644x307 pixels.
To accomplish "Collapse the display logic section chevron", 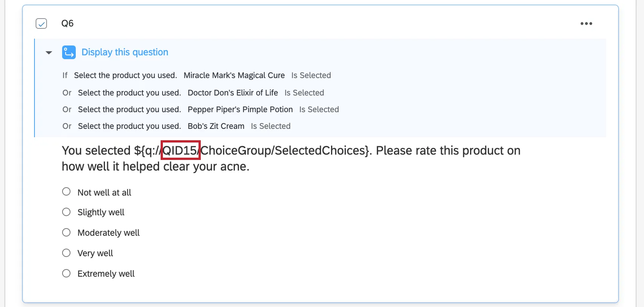I will (49, 52).
